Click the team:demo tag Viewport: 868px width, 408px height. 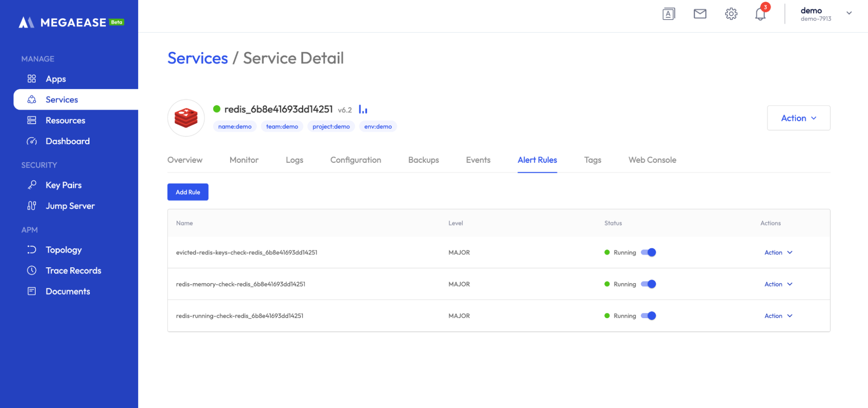coord(282,126)
